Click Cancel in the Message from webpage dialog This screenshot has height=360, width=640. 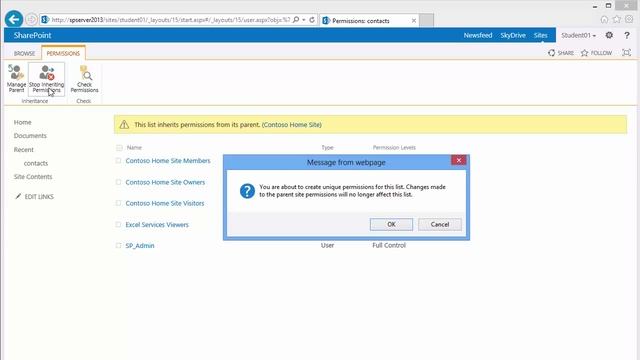(440, 224)
